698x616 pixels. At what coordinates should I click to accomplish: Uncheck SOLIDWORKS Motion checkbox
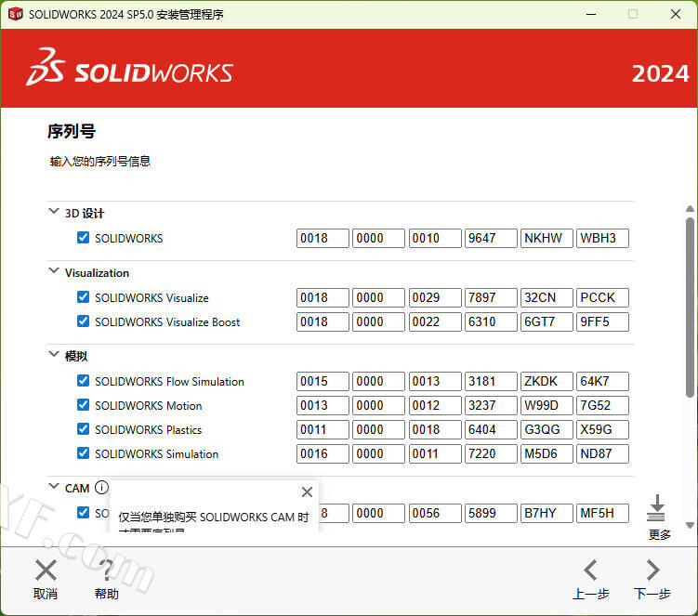84,405
